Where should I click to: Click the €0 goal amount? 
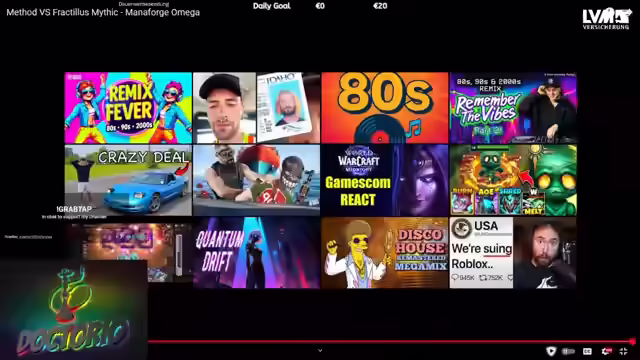point(320,6)
